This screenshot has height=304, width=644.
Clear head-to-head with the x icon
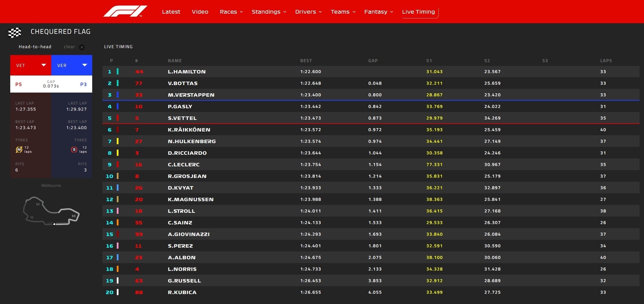(82, 47)
